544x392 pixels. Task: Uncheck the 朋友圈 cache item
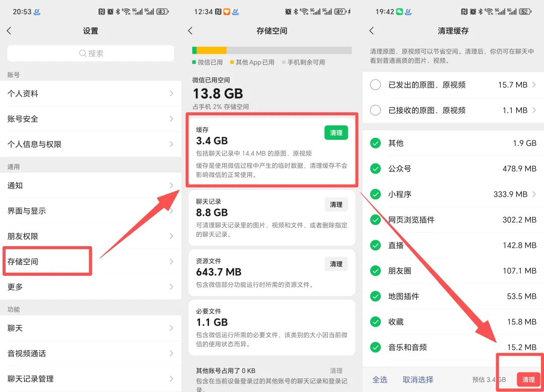(x=375, y=271)
